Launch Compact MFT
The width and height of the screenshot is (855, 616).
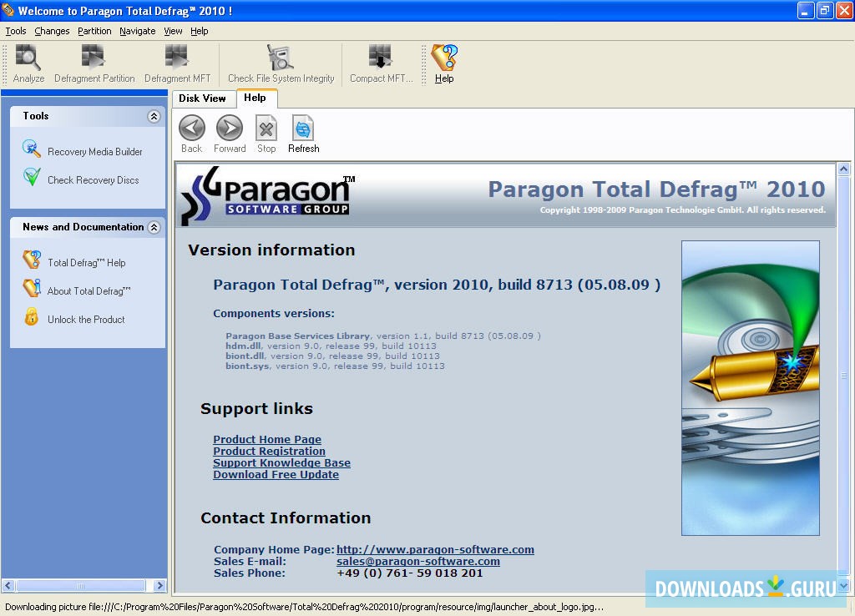click(381, 63)
